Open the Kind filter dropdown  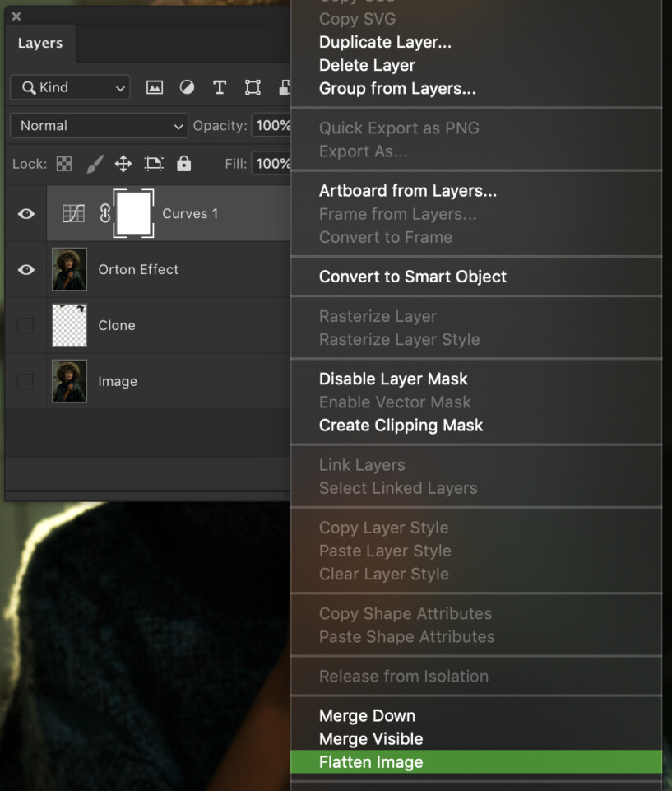(69, 86)
